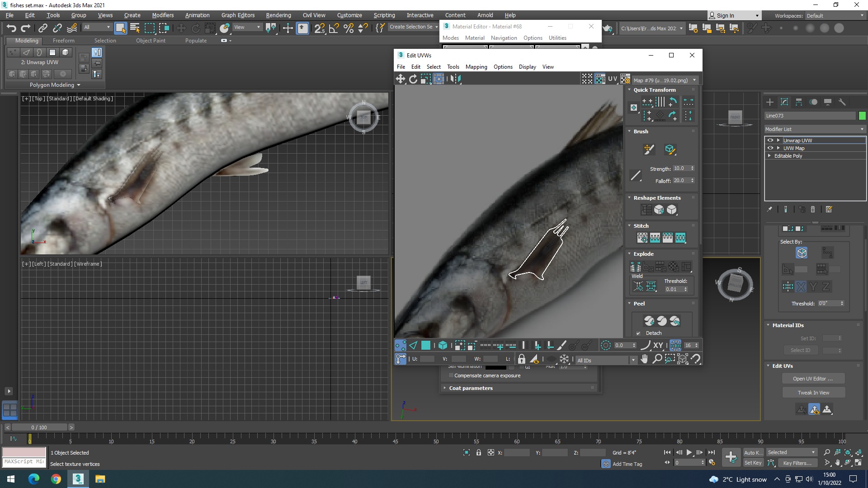Select Edge sub-object mode in Edit UVWs
868x488 pixels.
tap(413, 346)
